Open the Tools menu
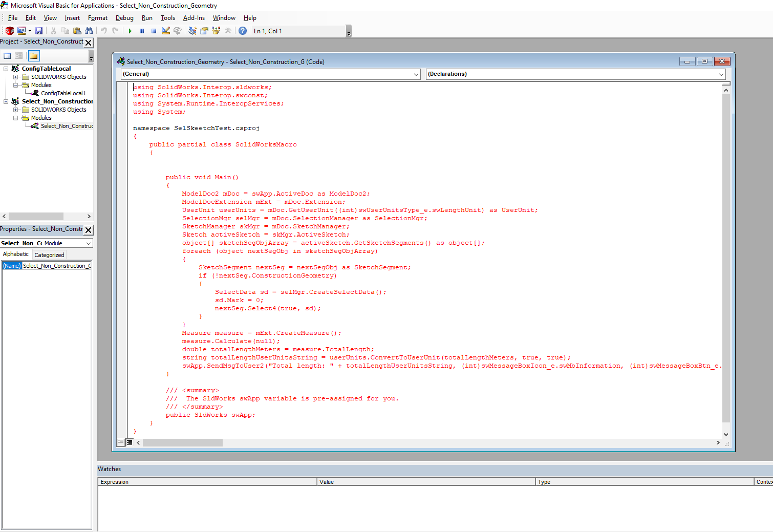This screenshot has width=773, height=532. [x=168, y=18]
